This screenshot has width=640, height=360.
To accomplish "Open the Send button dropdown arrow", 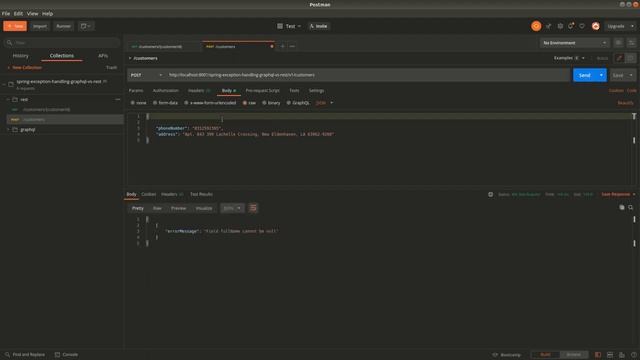I will (x=601, y=75).
